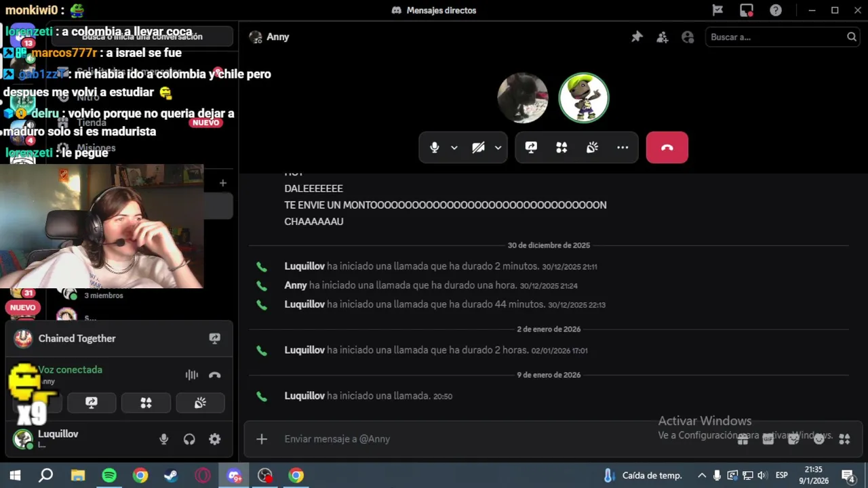Open File Explorer from taskbar
The image size is (868, 488).
click(78, 475)
